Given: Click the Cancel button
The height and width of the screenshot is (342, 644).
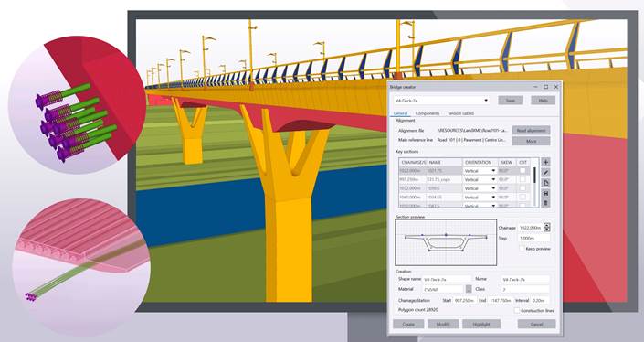Looking at the screenshot, I should click(536, 324).
